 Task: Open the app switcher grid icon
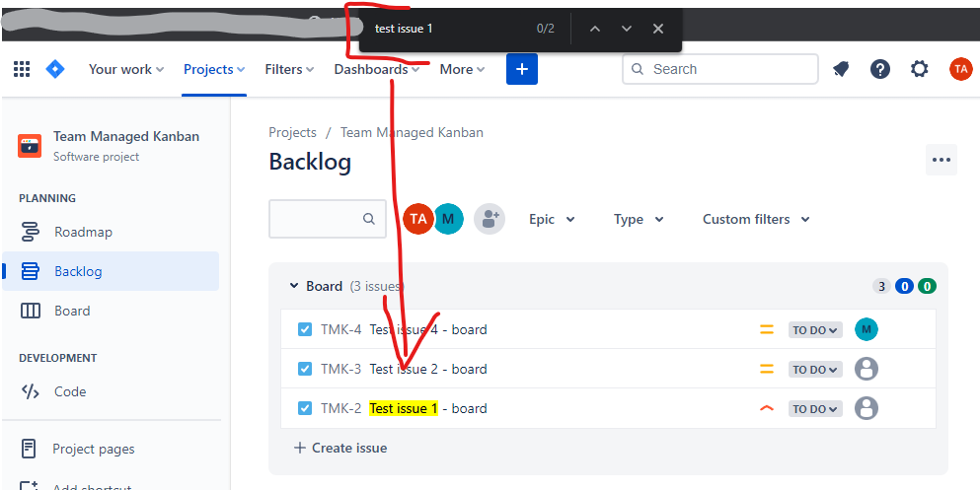point(22,69)
